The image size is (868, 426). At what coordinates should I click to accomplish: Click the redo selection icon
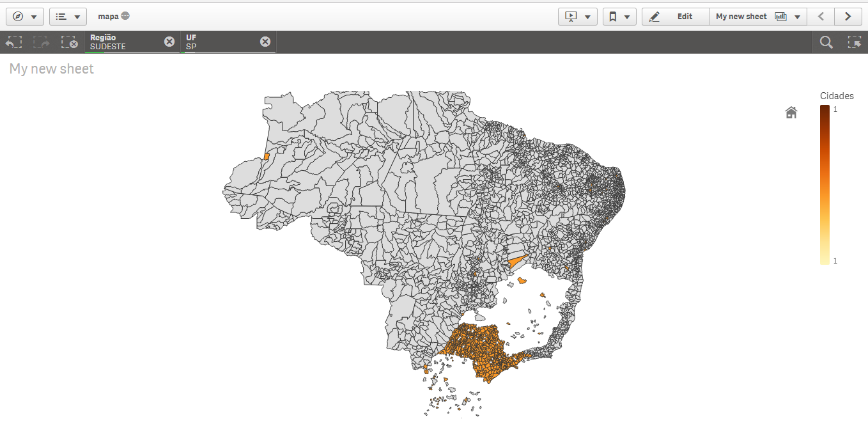point(41,42)
